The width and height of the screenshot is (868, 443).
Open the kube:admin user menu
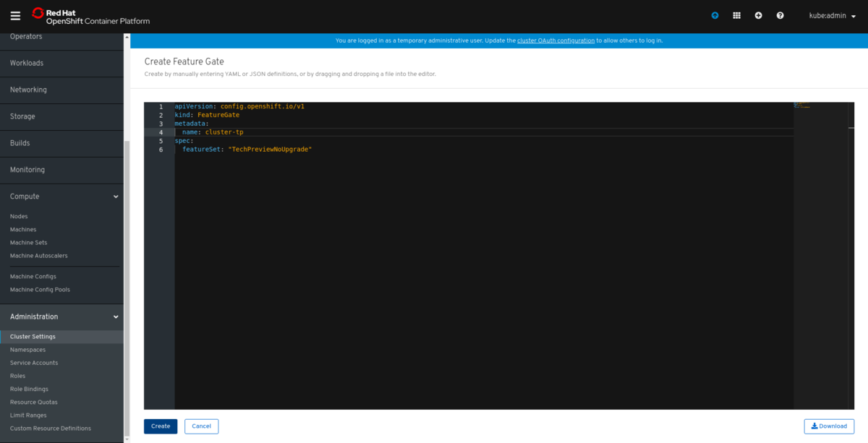click(x=832, y=15)
